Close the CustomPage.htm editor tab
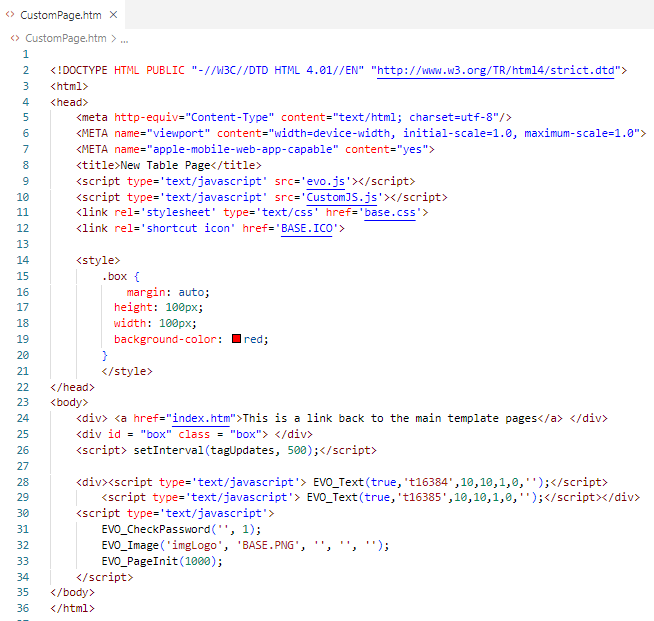Screen dimensions: 654x621 tap(113, 15)
